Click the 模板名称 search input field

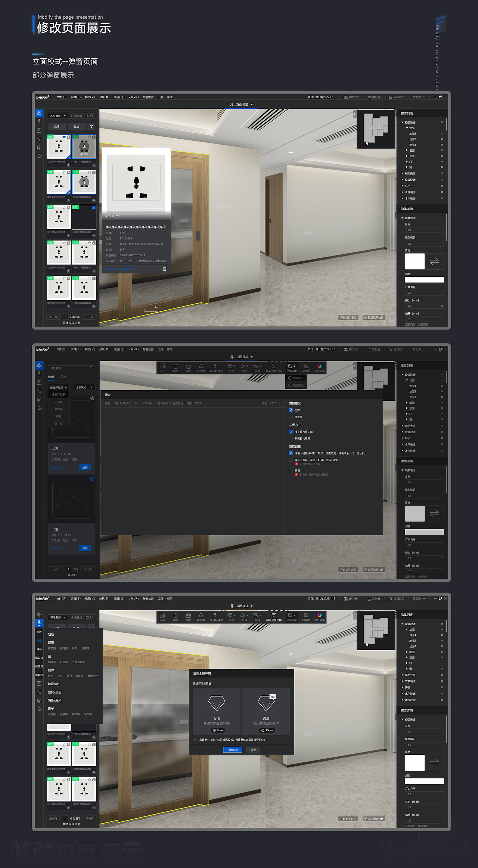(71, 368)
